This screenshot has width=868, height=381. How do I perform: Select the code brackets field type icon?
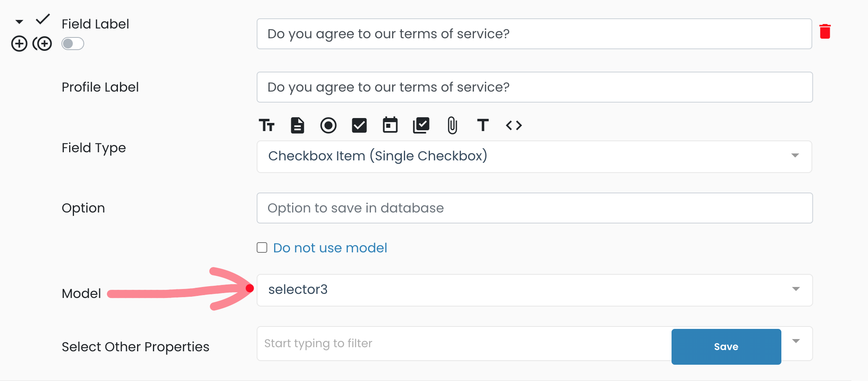coord(514,125)
